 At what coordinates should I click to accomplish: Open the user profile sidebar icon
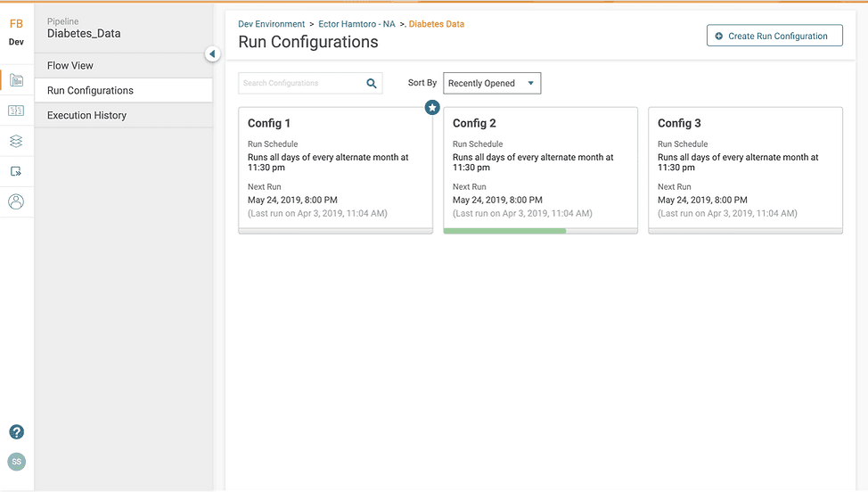(16, 201)
